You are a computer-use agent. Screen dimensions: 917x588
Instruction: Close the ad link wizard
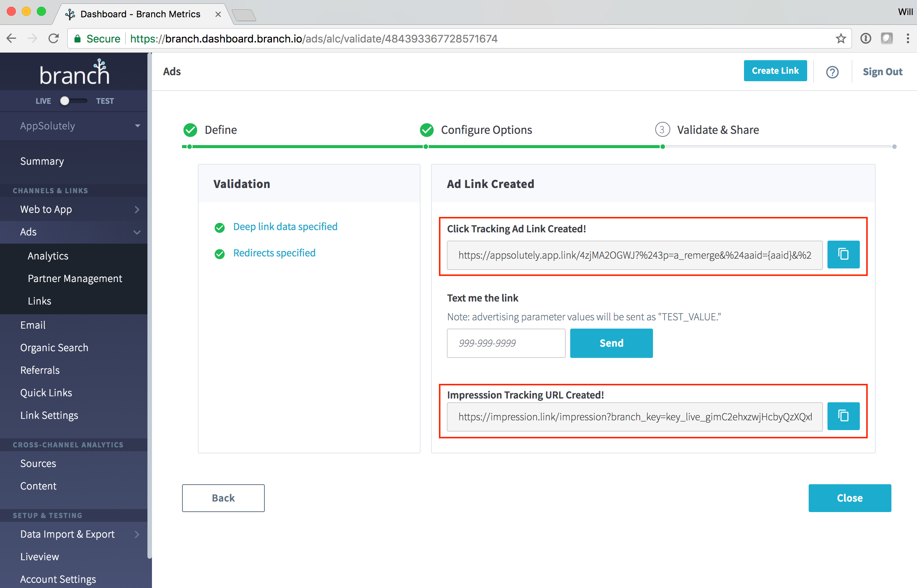click(x=849, y=498)
